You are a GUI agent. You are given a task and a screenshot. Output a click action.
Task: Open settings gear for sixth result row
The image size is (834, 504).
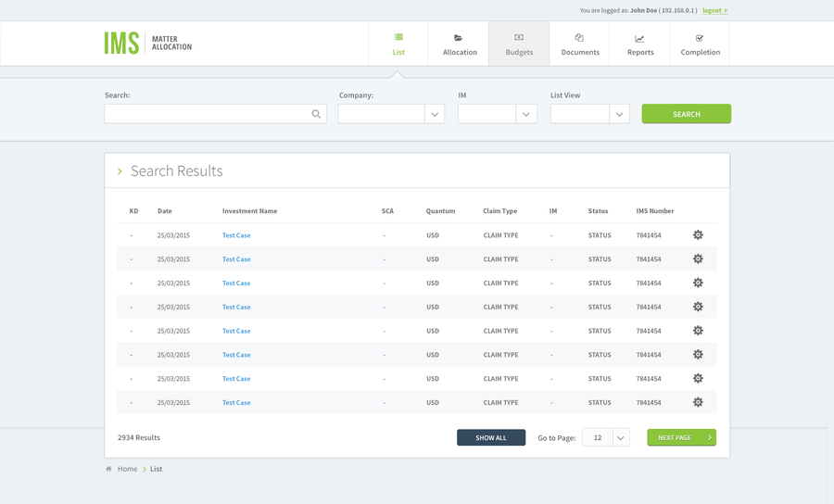[x=698, y=355]
